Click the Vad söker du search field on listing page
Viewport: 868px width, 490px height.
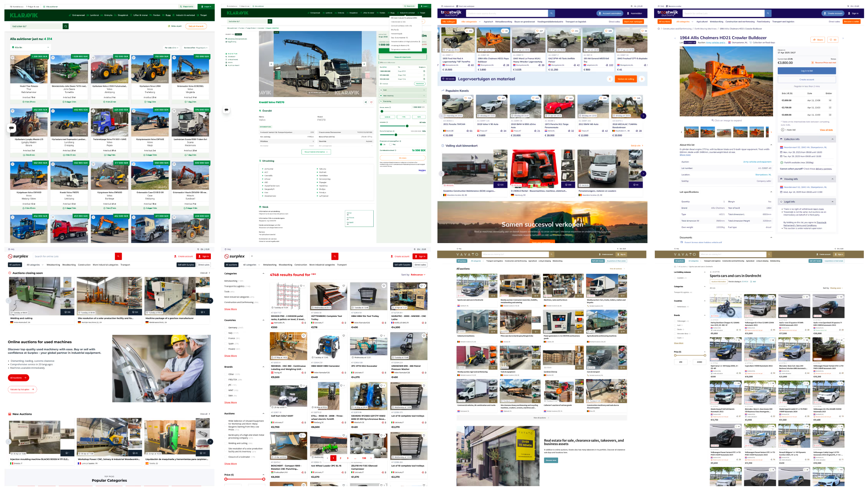36,26
